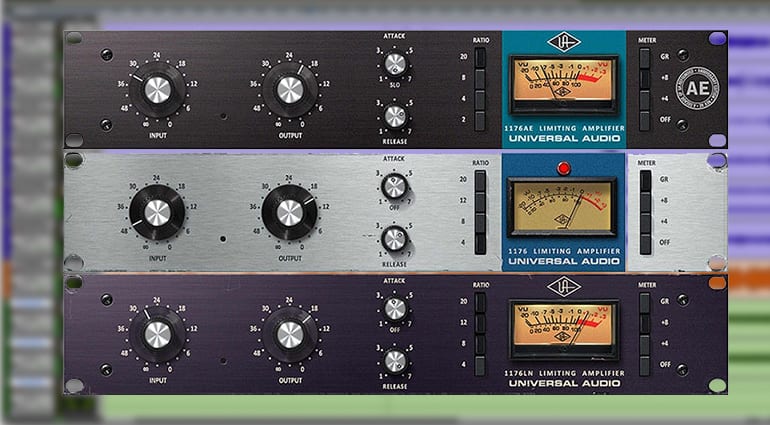Click the 1176LN Release knob
This screenshot has height=425, width=770.
pyautogui.click(x=395, y=361)
